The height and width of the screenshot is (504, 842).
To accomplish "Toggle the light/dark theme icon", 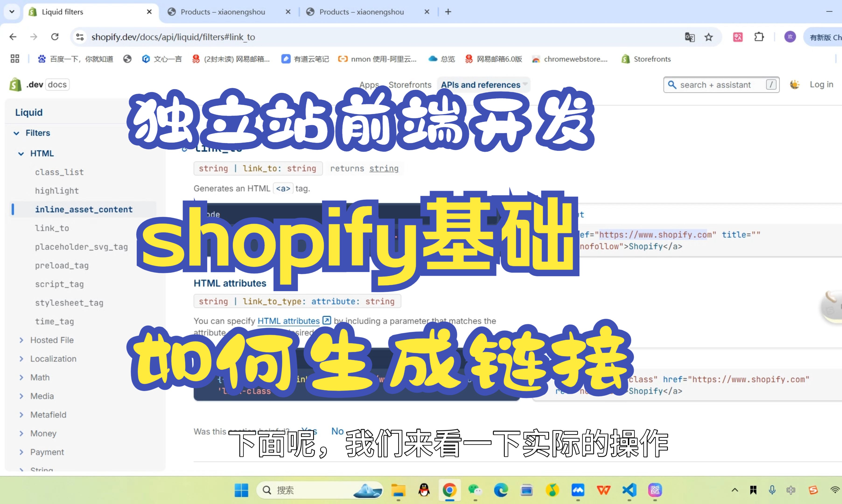I will (x=794, y=84).
